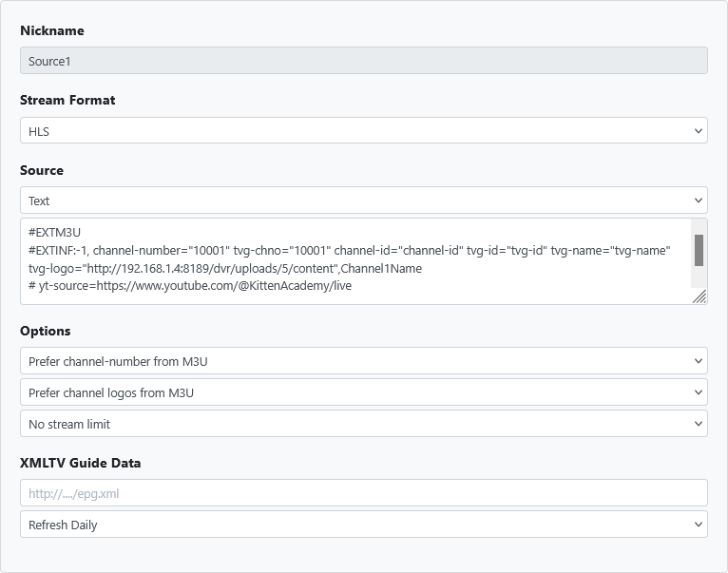Click the tvg-logo URL line in textarea
Image resolution: width=728 pixels, height=573 pixels.
pyautogui.click(x=224, y=269)
